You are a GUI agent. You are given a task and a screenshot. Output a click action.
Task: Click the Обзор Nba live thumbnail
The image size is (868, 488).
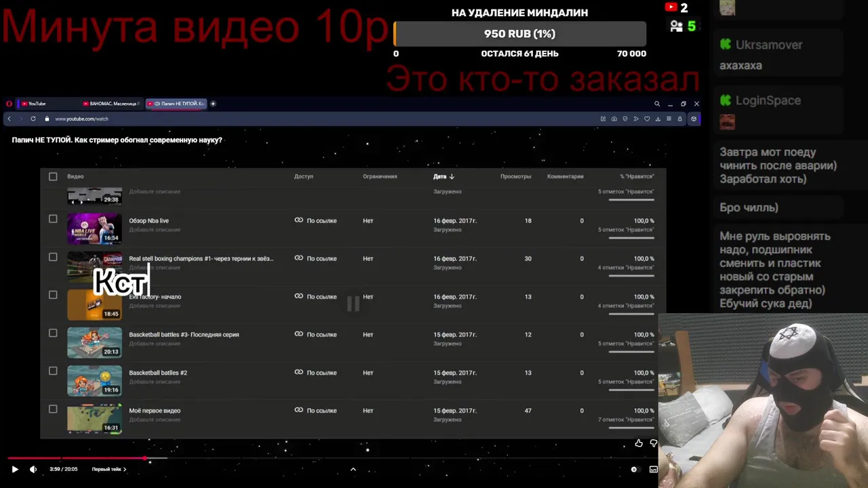(x=94, y=229)
